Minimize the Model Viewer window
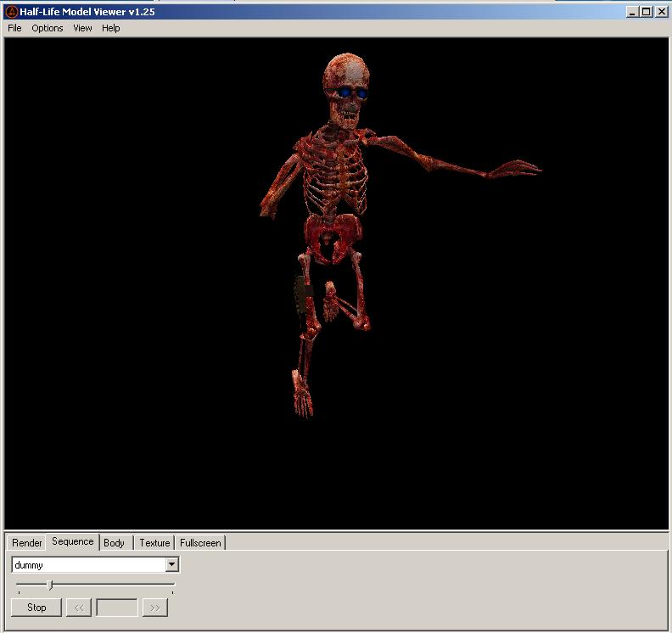The width and height of the screenshot is (672, 633). point(633,12)
